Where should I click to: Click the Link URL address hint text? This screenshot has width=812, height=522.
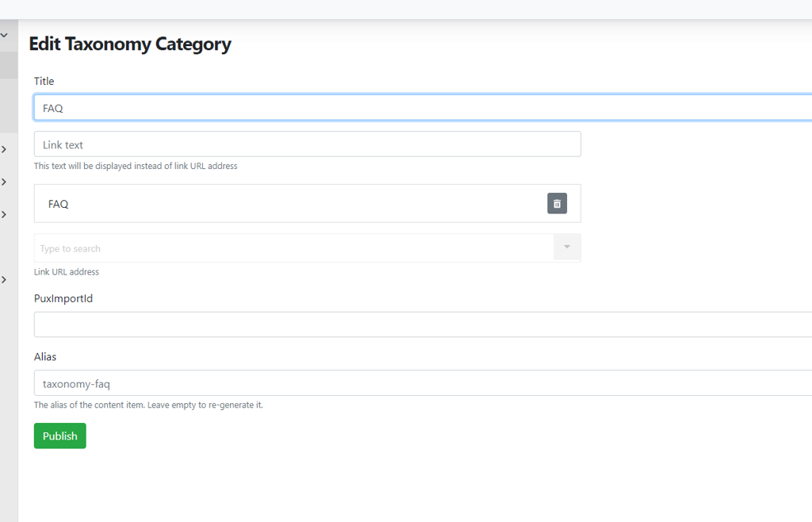point(67,272)
